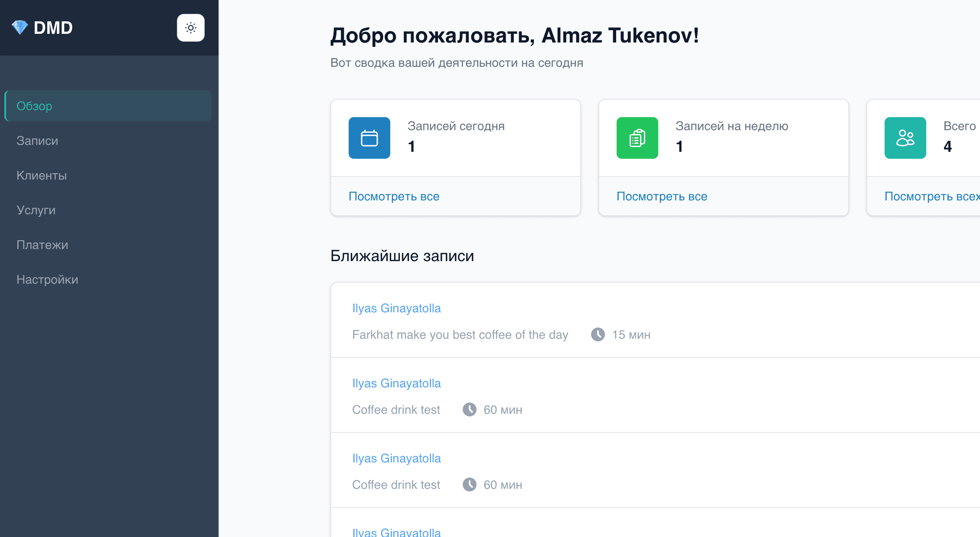Click the clock icon in the third appointment row
Screen dimensions: 980x537
click(470, 485)
